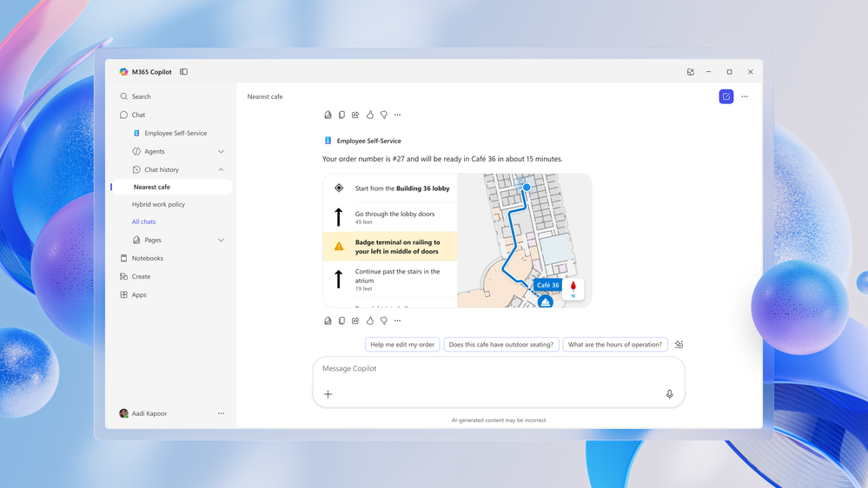
Task: Click Pages icon above Employee Self-Service reply
Action: (328, 115)
